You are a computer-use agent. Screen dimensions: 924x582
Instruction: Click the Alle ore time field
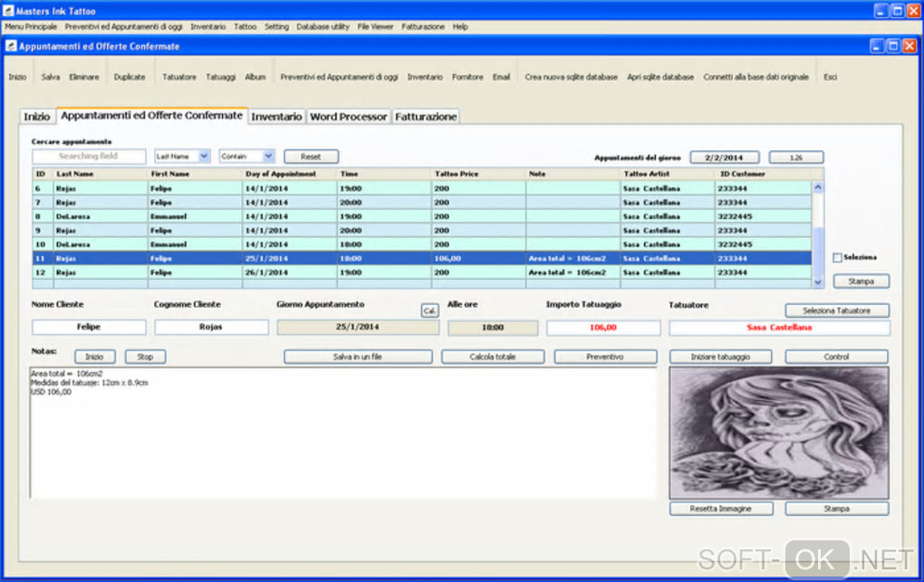click(x=493, y=328)
